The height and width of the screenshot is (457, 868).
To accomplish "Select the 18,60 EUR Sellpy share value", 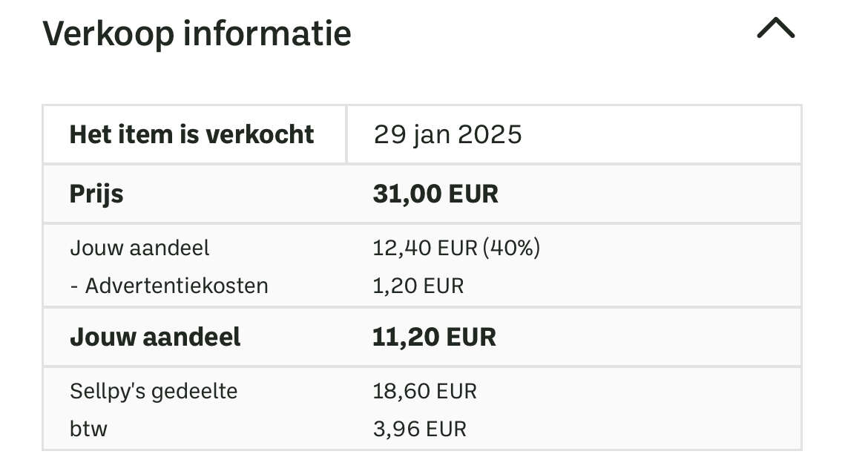I will pos(424,391).
